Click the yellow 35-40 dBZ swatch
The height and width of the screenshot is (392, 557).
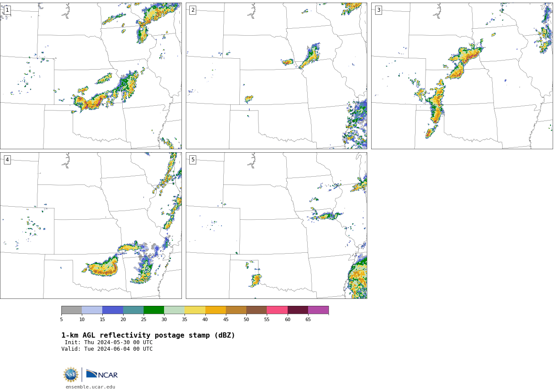[x=195, y=310]
